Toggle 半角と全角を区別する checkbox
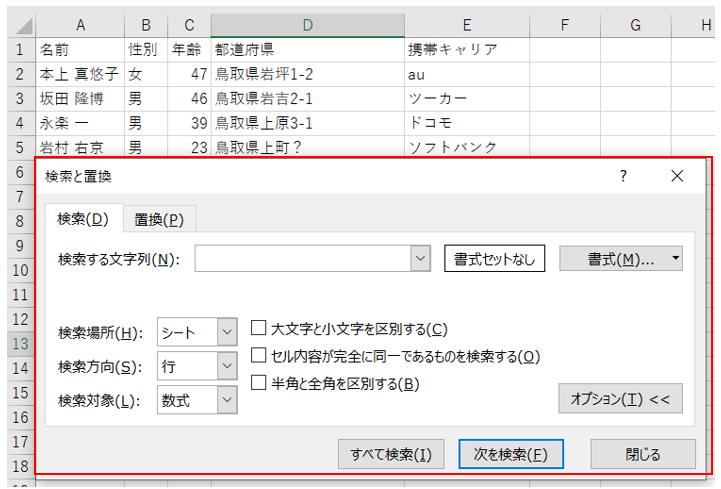Image resolution: width=721 pixels, height=489 pixels. tap(258, 382)
